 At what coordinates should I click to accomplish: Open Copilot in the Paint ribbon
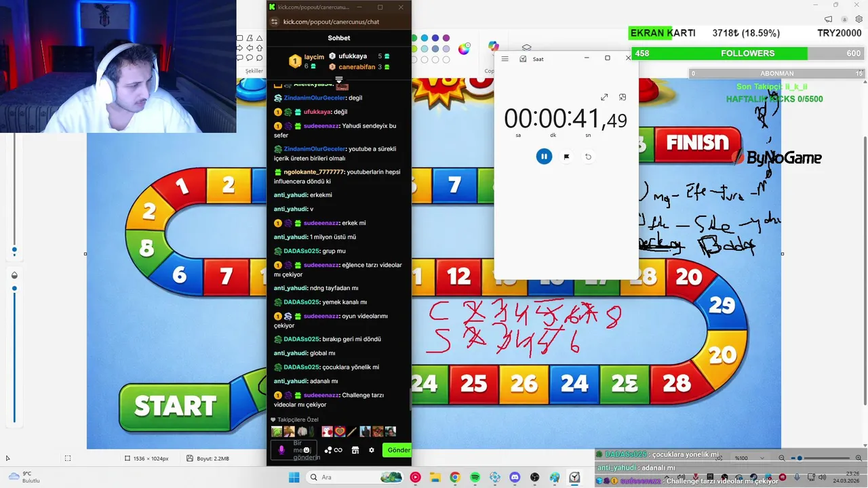pos(493,46)
